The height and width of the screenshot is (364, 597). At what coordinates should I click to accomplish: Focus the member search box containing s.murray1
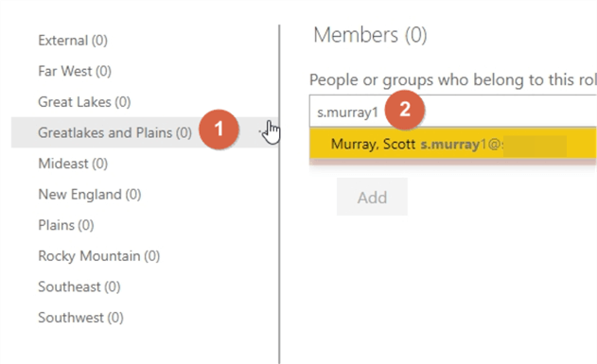click(x=453, y=112)
